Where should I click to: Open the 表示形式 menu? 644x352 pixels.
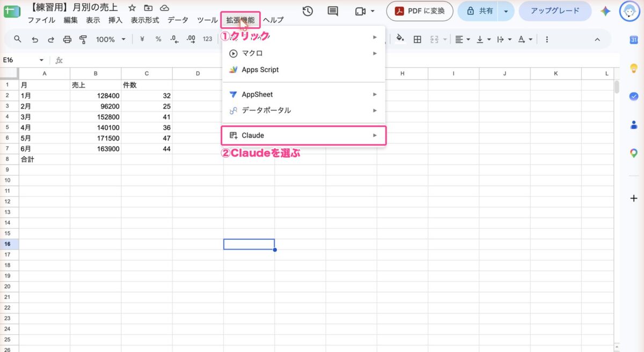pyautogui.click(x=145, y=20)
